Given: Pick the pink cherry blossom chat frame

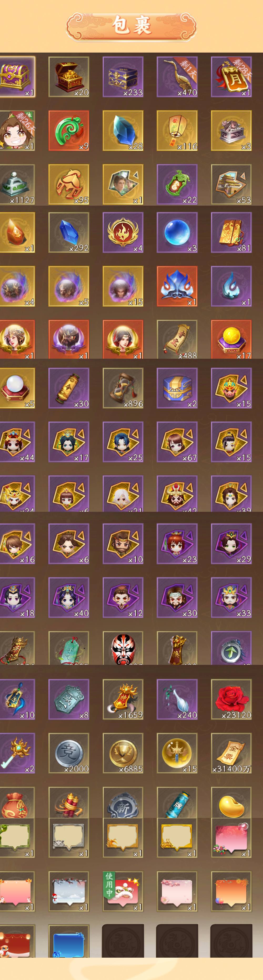Looking at the screenshot, I should [x=177, y=891].
